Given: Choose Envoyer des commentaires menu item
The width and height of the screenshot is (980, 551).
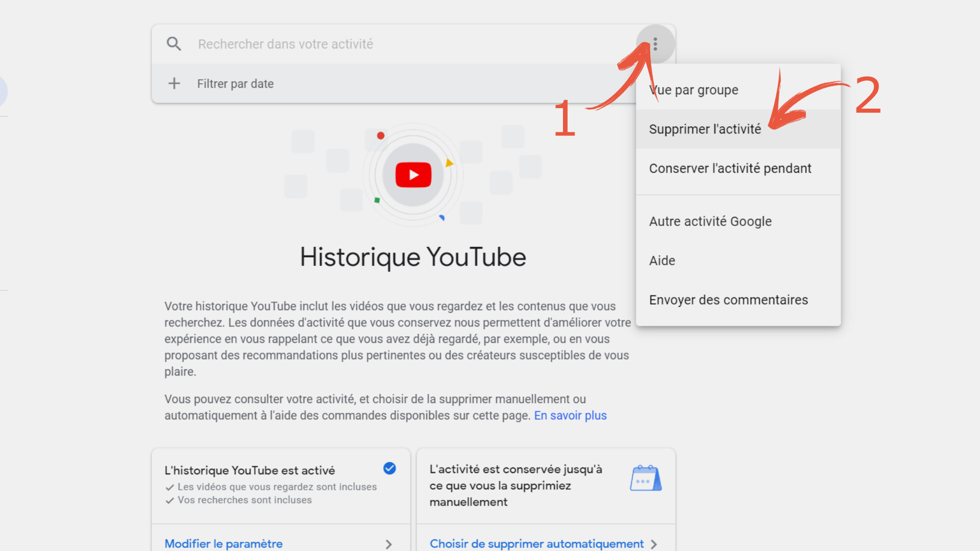Looking at the screenshot, I should [738, 300].
